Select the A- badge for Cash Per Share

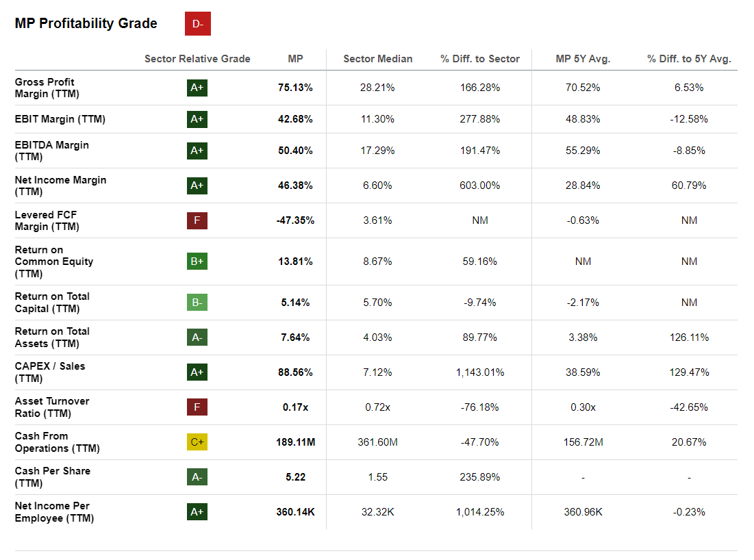(197, 476)
